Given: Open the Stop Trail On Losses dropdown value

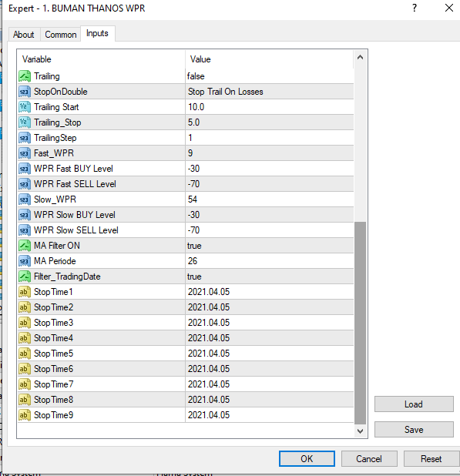Looking at the screenshot, I should click(x=270, y=92).
